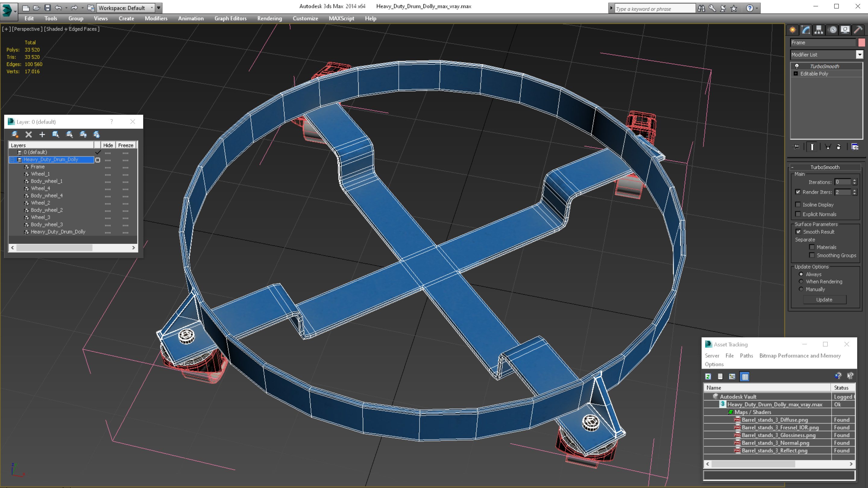
Task: Switch Asset Tracking to table view
Action: [745, 377]
